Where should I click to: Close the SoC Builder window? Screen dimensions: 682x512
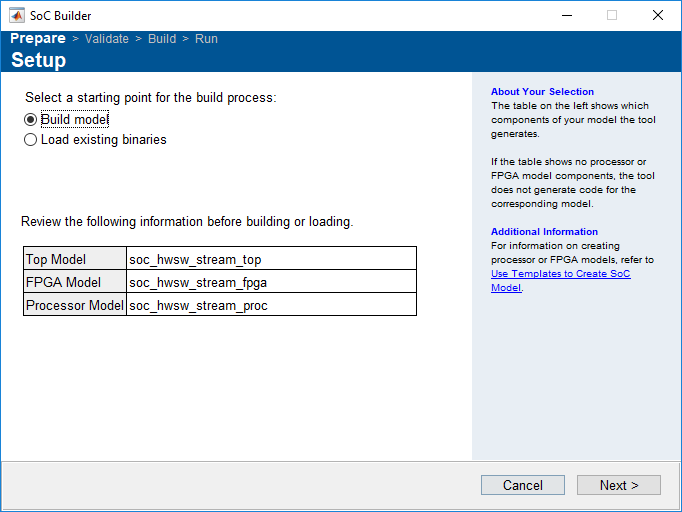(x=658, y=16)
